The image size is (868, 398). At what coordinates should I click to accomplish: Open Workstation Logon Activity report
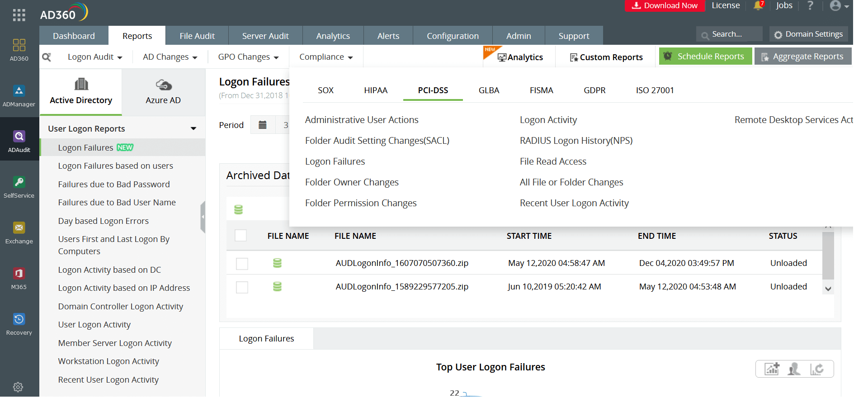tap(108, 361)
